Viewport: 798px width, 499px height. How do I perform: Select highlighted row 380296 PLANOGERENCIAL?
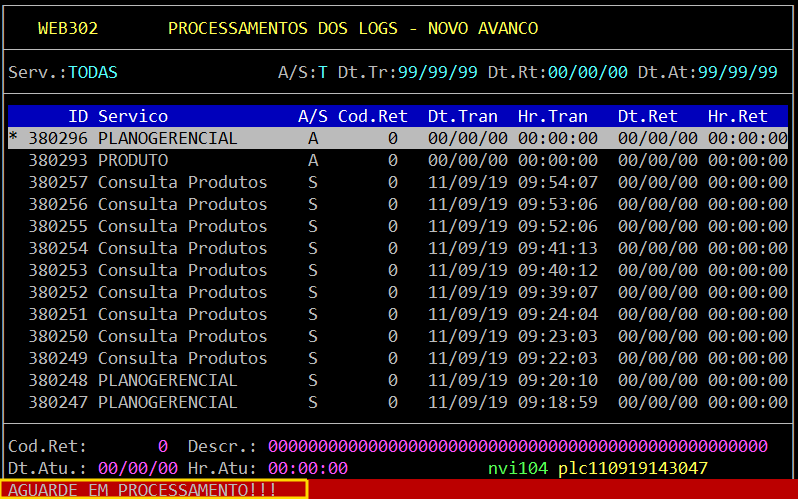[x=167, y=138]
